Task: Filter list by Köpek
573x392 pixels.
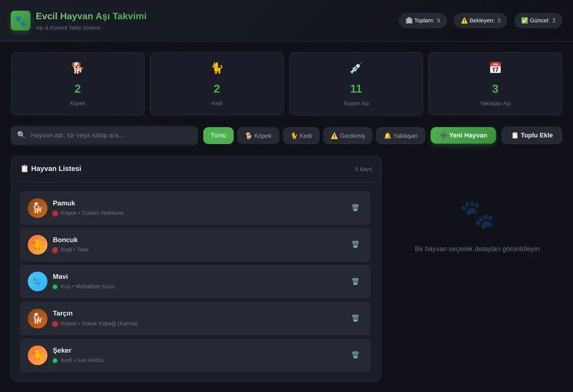Action: [258, 136]
